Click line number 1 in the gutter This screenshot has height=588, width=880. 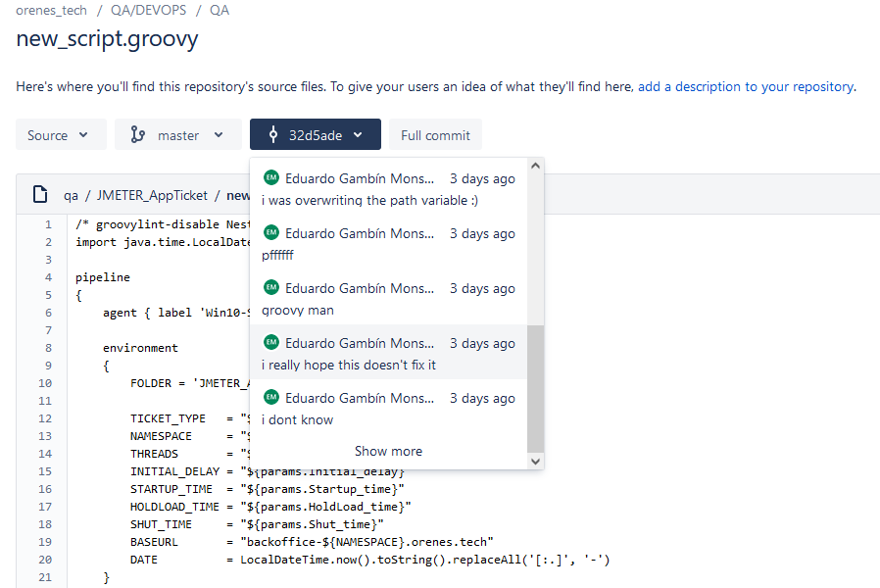[x=48, y=224]
